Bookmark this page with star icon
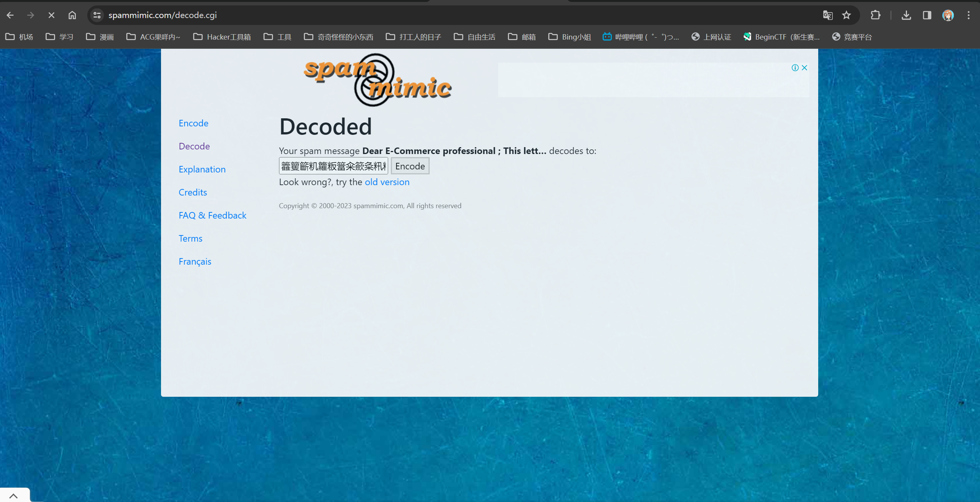 coord(846,15)
